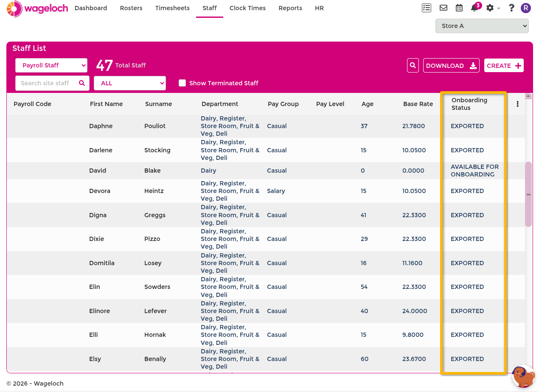Viewport: 539px width, 392px height.
Task: Sort by Pay Level column header
Action: (x=330, y=104)
